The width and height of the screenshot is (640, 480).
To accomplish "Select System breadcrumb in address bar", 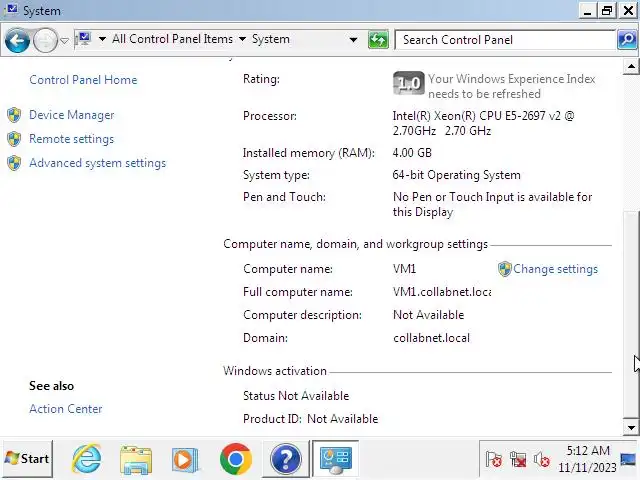I will pyautogui.click(x=271, y=39).
